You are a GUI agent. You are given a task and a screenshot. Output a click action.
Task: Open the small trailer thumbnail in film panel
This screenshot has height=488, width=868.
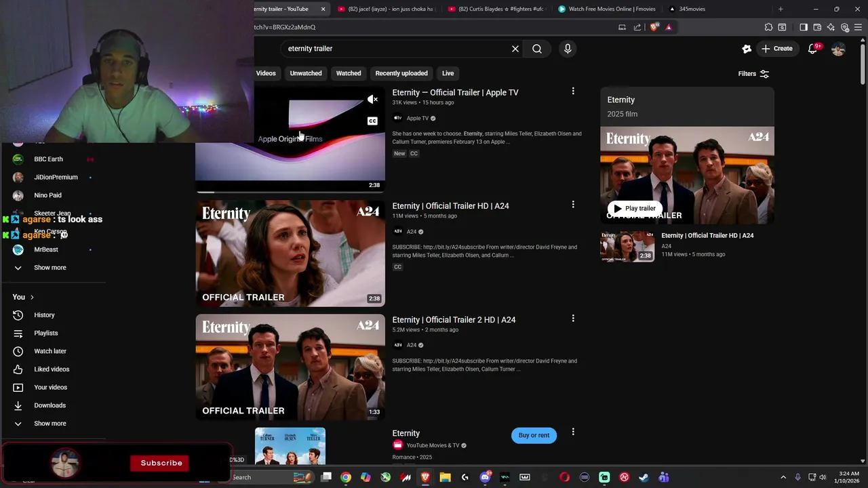tap(627, 246)
